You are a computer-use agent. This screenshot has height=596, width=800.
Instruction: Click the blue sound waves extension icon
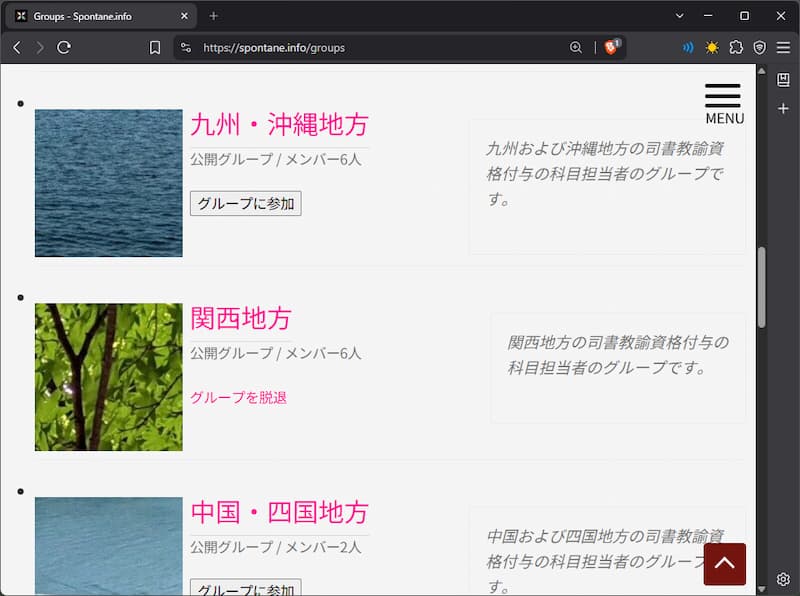(x=688, y=47)
